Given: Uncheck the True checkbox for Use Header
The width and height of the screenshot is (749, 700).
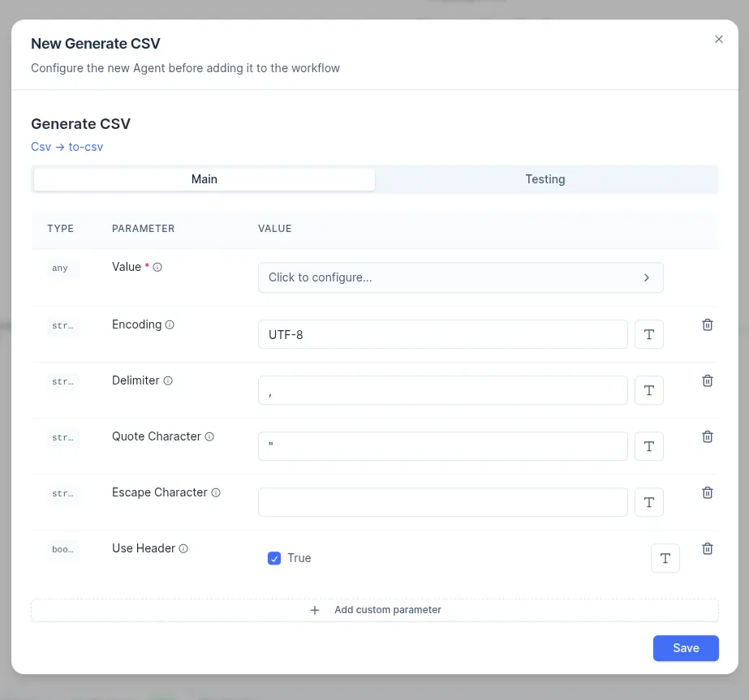Looking at the screenshot, I should point(274,558).
